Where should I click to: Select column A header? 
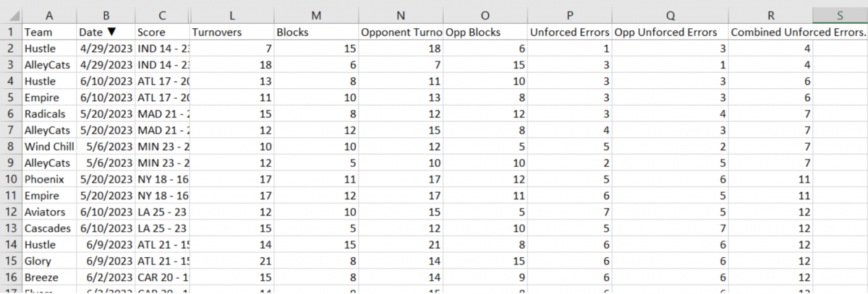pyautogui.click(x=49, y=14)
